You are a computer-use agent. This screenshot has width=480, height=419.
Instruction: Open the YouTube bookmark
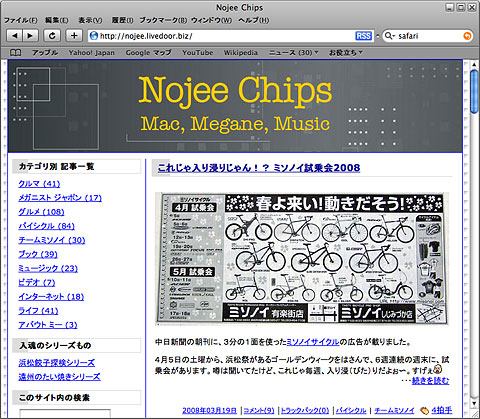tap(197, 53)
